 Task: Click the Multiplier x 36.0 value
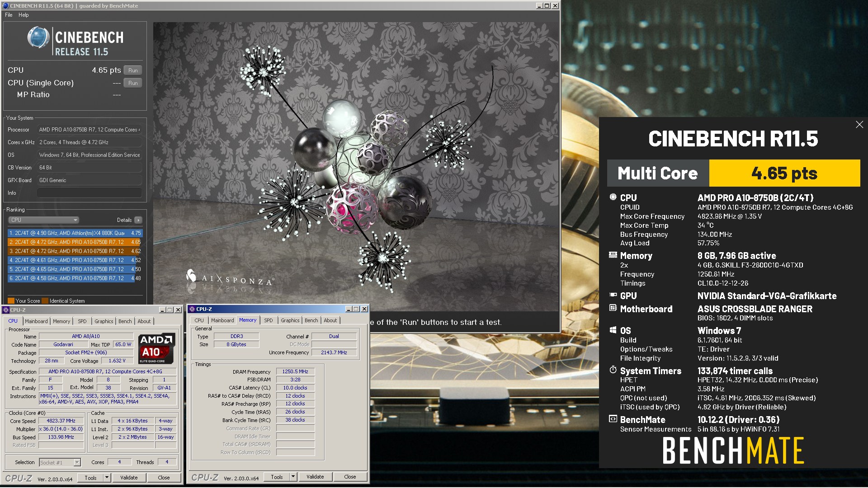[x=61, y=429]
